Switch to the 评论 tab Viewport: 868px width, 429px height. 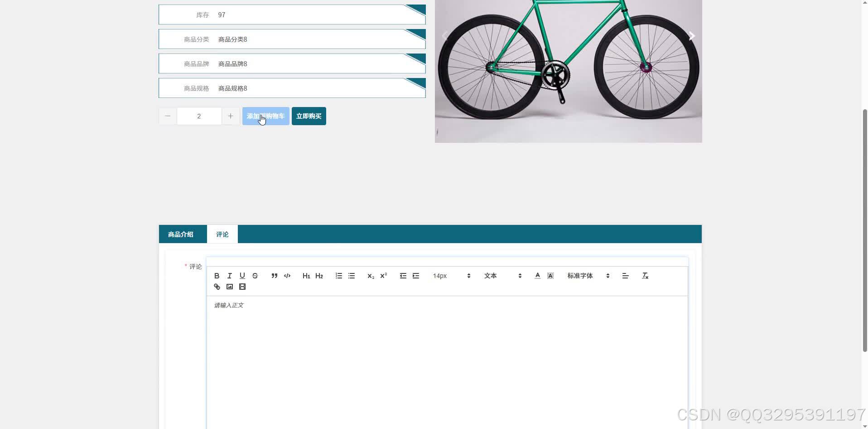point(222,234)
